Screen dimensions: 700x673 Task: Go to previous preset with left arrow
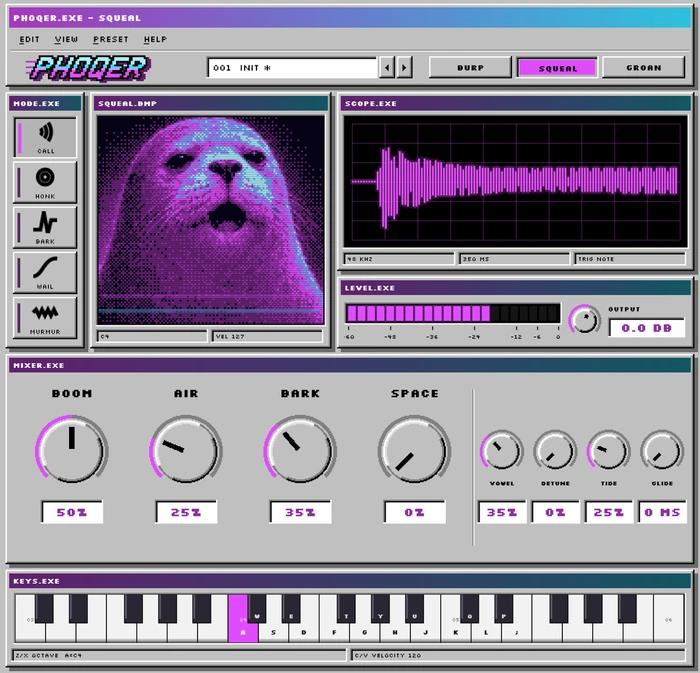(x=387, y=68)
